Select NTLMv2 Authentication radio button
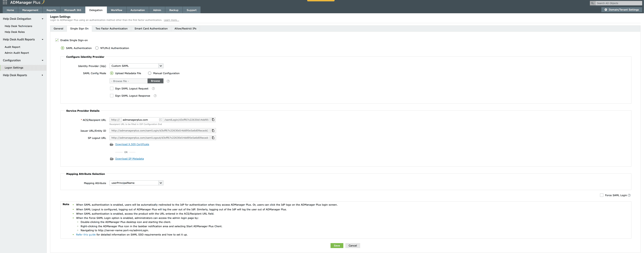The width and height of the screenshot is (644, 253). (x=97, y=48)
